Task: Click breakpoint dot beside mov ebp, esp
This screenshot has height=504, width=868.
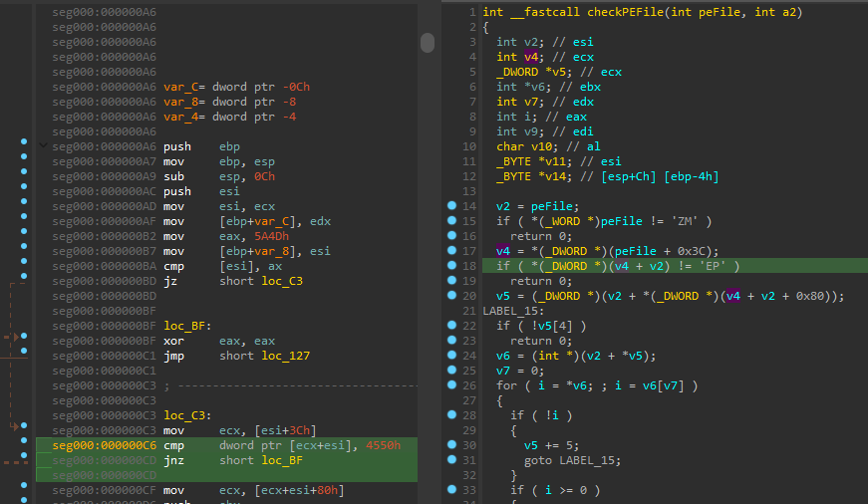Action: pyautogui.click(x=24, y=156)
